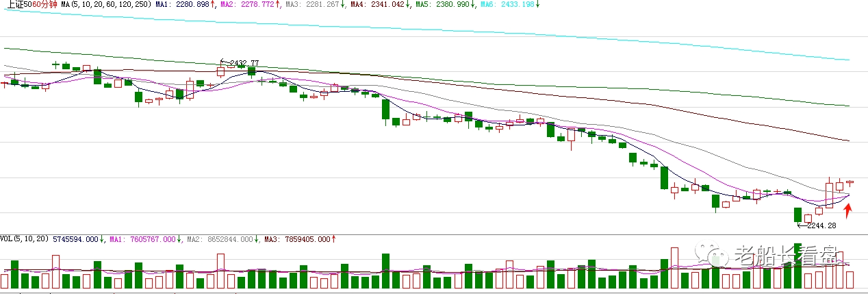This screenshot has width=868, height=294.
Task: Click the MA4: 2341.042 value
Action: tap(377, 4)
